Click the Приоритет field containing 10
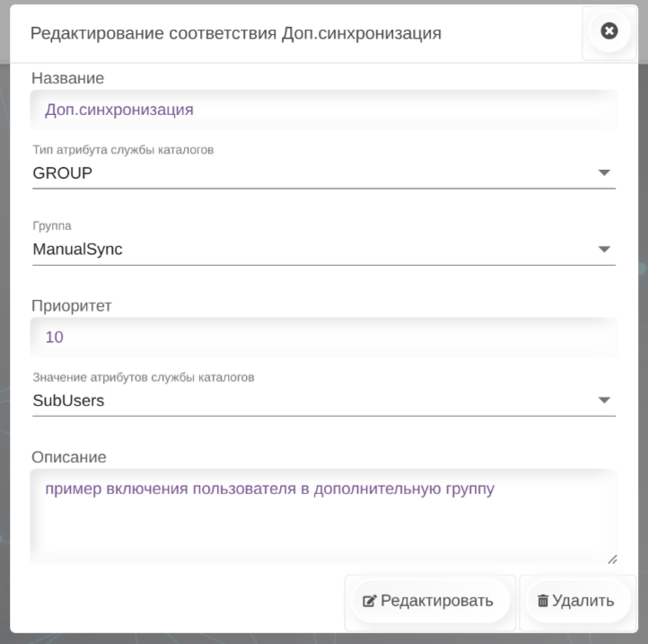 pos(323,338)
